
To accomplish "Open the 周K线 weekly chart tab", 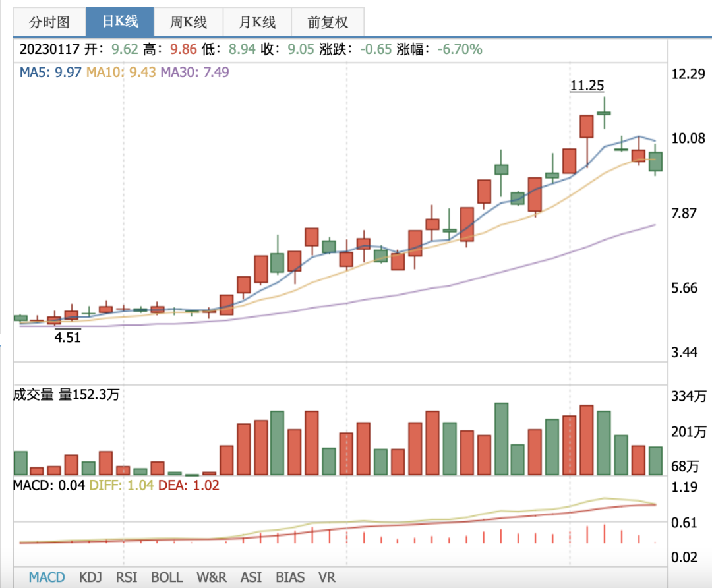I will click(x=189, y=22).
